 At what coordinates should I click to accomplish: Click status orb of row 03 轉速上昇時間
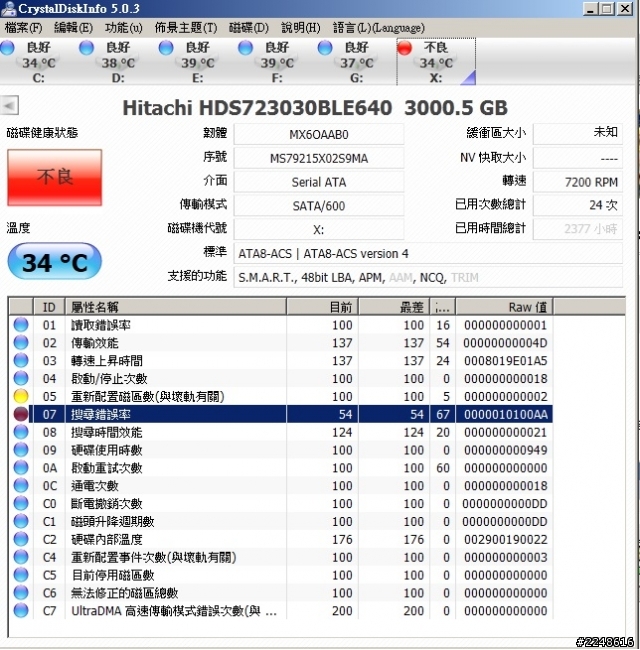tap(21, 360)
